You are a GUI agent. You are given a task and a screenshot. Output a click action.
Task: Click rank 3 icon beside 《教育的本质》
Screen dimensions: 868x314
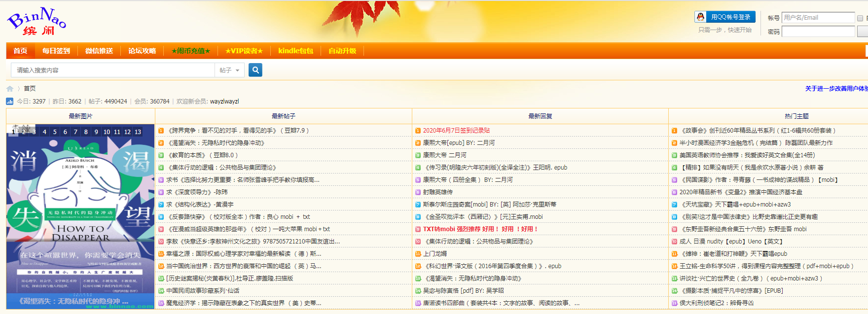pos(161,155)
